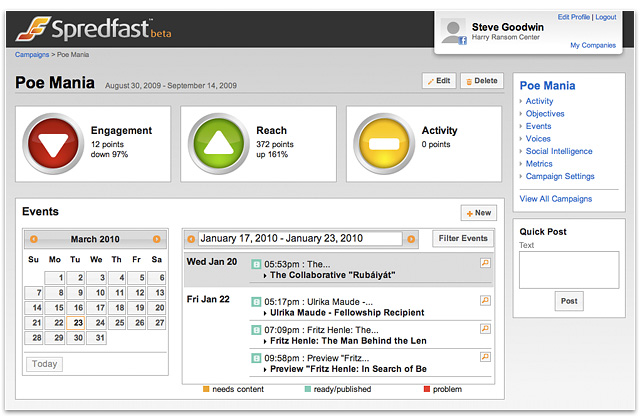Click status icon beside 07:09pm event
640x420 pixels.
click(256, 330)
